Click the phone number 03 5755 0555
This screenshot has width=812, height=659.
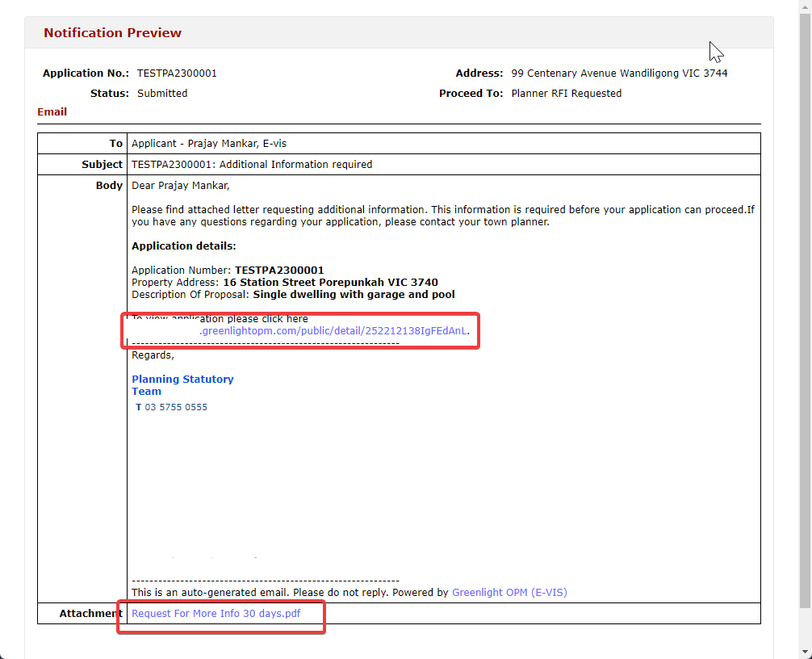click(175, 407)
